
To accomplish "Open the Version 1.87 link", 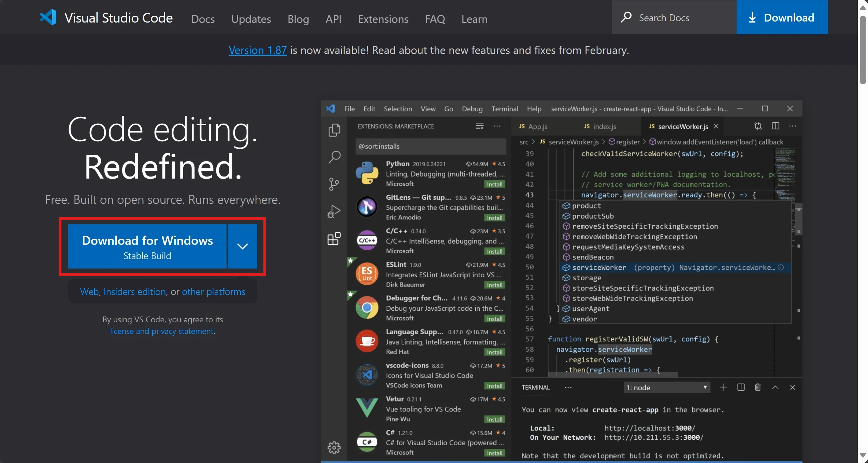I will click(x=258, y=50).
